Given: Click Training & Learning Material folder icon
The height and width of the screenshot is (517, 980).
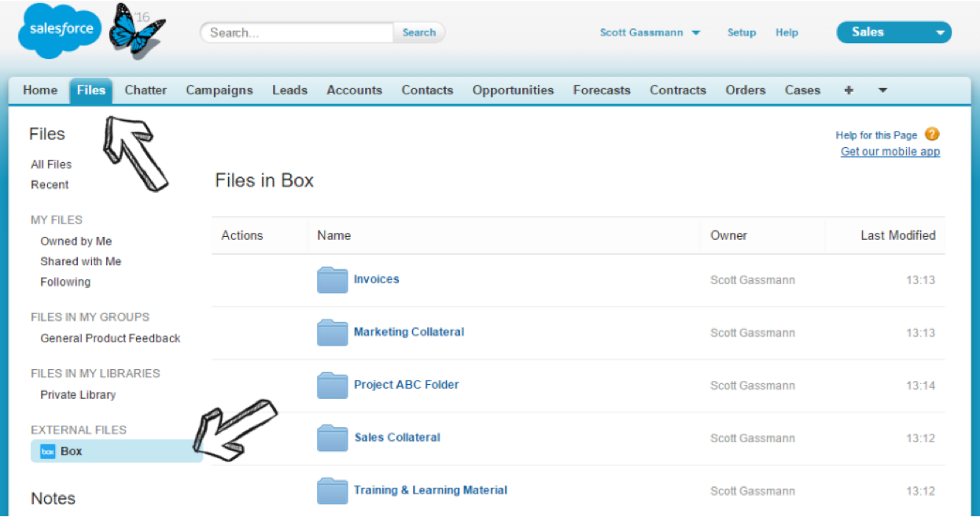Looking at the screenshot, I should point(332,491).
